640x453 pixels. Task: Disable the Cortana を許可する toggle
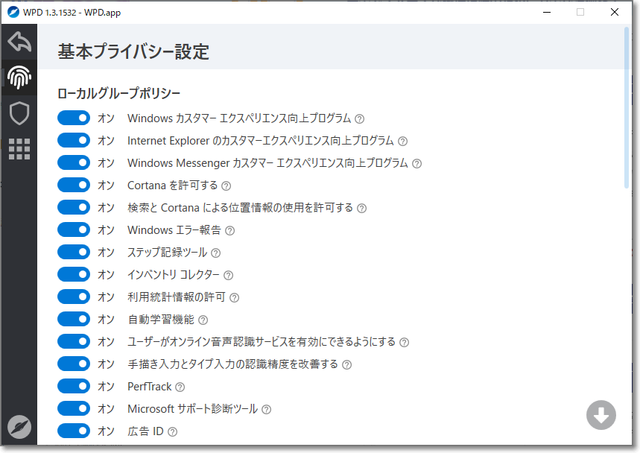[74, 185]
